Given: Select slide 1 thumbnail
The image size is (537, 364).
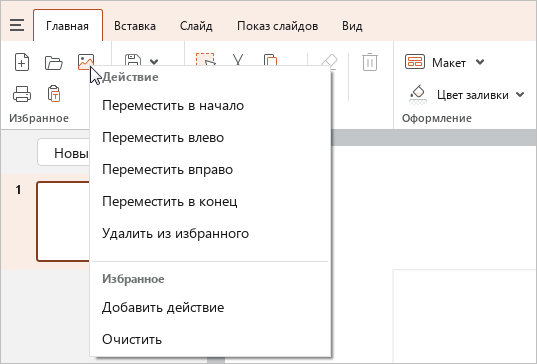Looking at the screenshot, I should coord(63,222).
